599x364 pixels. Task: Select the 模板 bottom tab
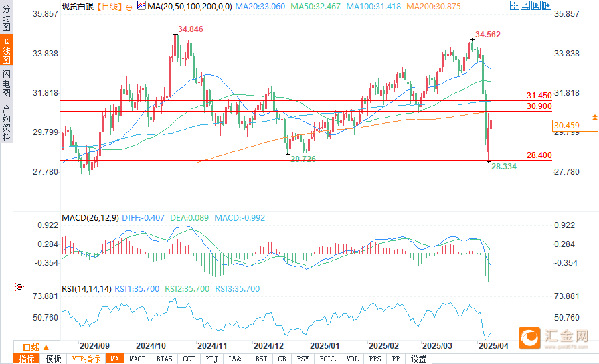(x=53, y=359)
